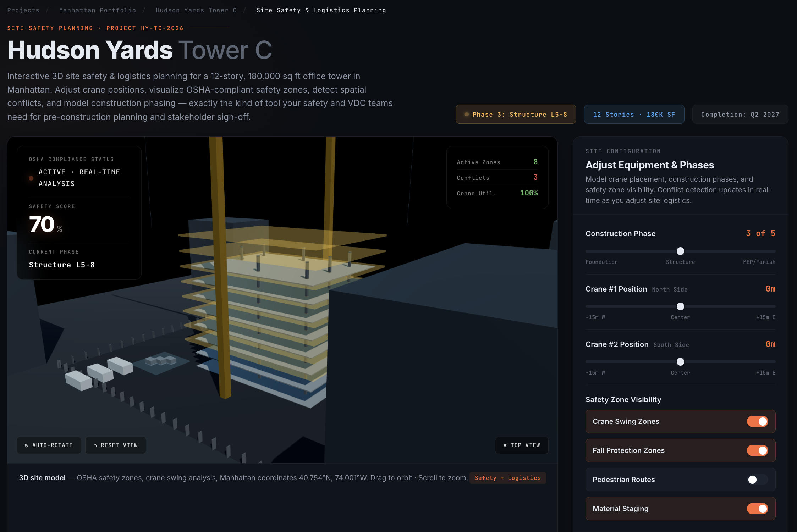
Task: Click the Crane #2 Position slider handle
Action: point(680,362)
